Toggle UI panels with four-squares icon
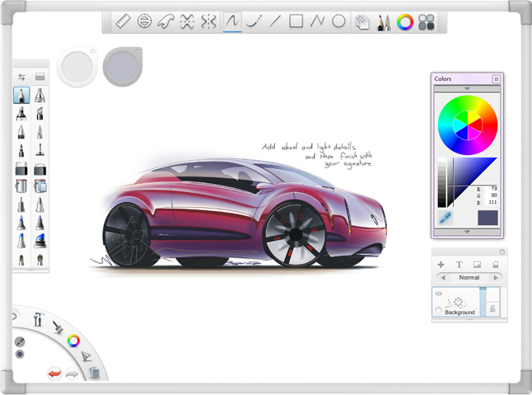Screen dimensions: 532x395 pyautogui.click(x=426, y=22)
